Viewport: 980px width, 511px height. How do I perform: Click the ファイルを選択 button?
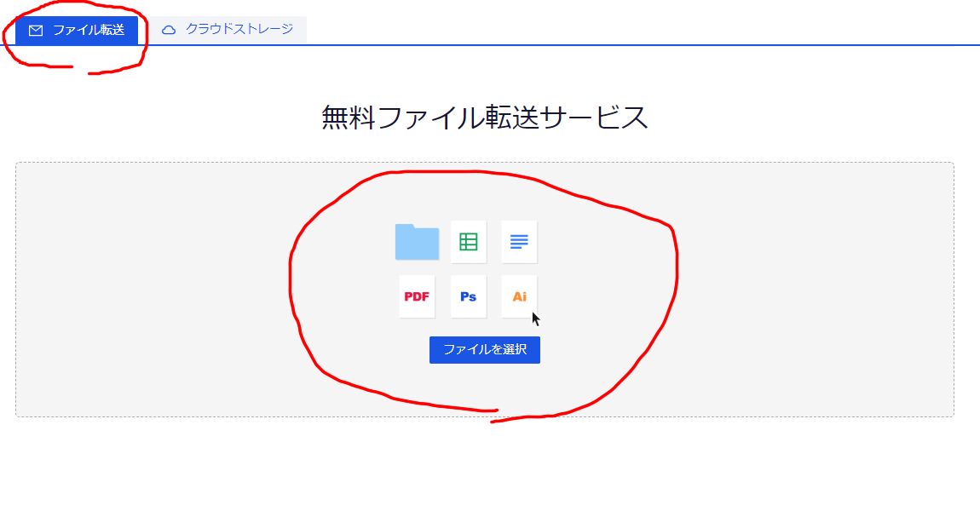coord(484,350)
